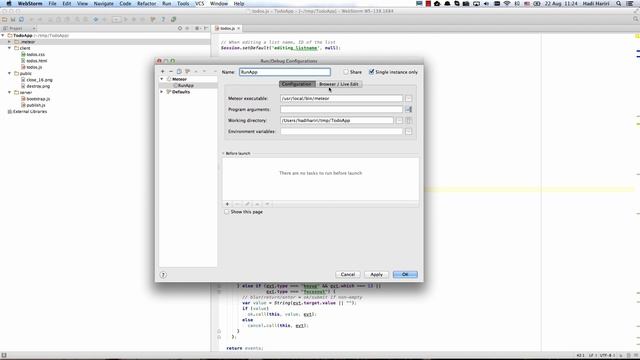Click the volume icon in menu bar
This screenshot has height=360, width=640.
[x=486, y=3]
